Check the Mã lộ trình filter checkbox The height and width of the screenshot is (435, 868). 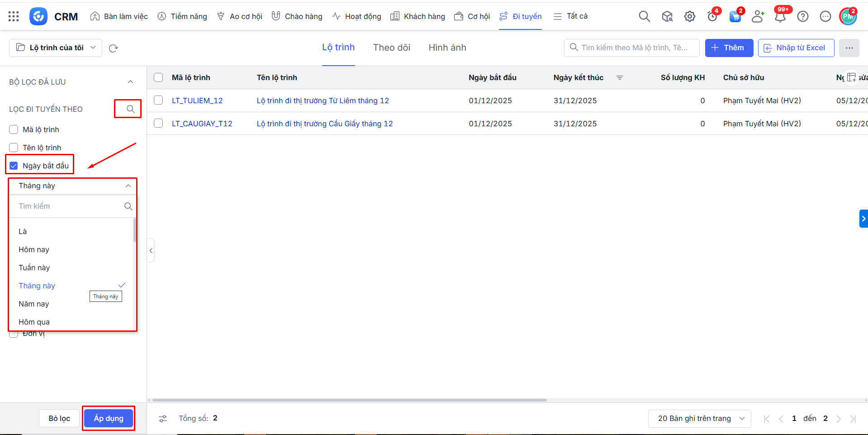14,130
